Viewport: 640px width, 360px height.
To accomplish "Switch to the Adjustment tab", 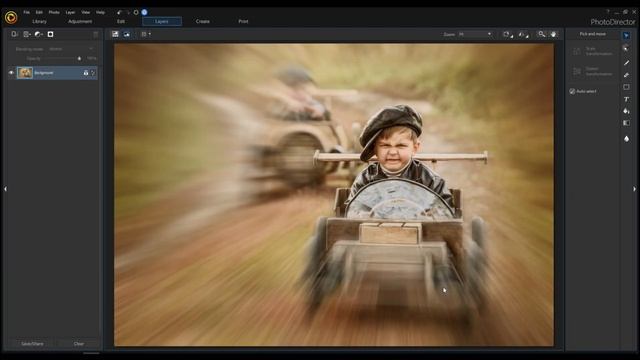I will tap(80, 21).
